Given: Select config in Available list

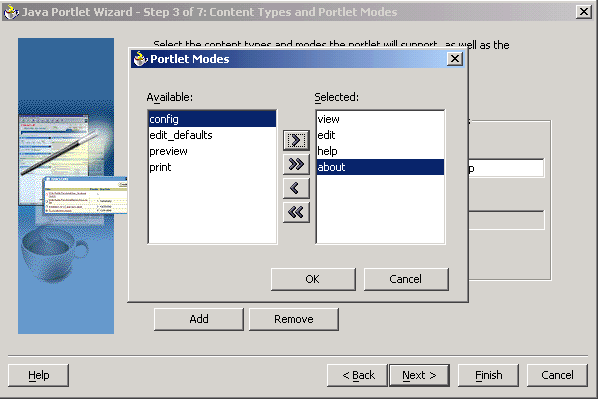Looking at the screenshot, I should pyautogui.click(x=212, y=119).
